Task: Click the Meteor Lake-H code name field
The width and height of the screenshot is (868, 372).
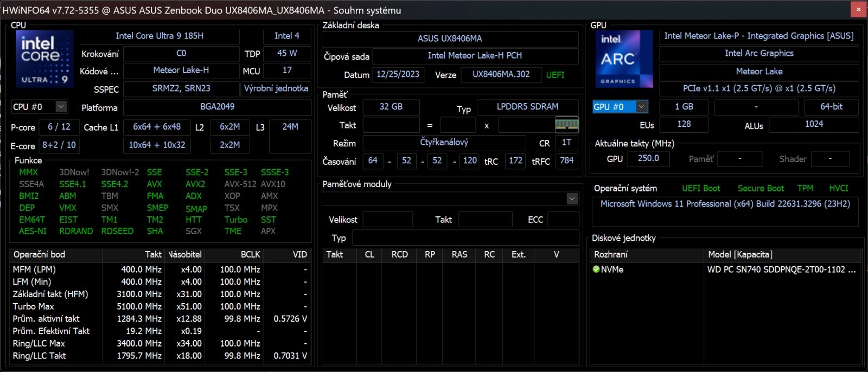Action: tap(181, 70)
